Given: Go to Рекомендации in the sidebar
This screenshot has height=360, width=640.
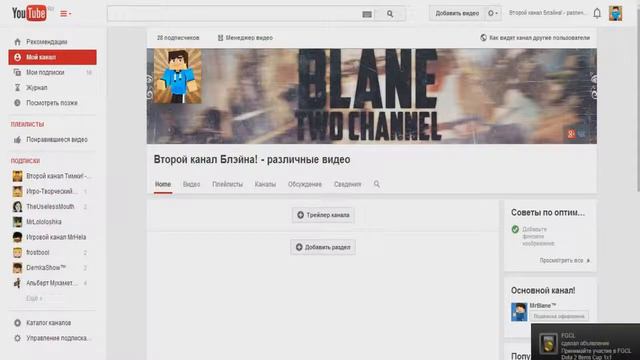Looking at the screenshot, I should click(x=52, y=42).
